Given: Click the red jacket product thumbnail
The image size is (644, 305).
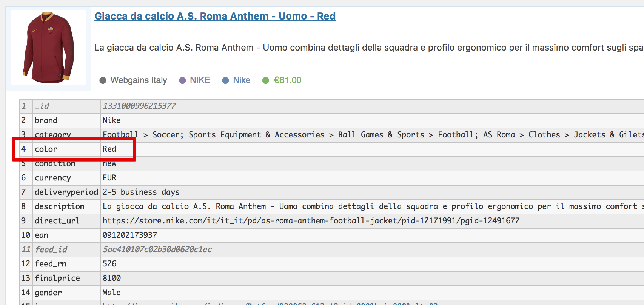Looking at the screenshot, I should (48, 48).
